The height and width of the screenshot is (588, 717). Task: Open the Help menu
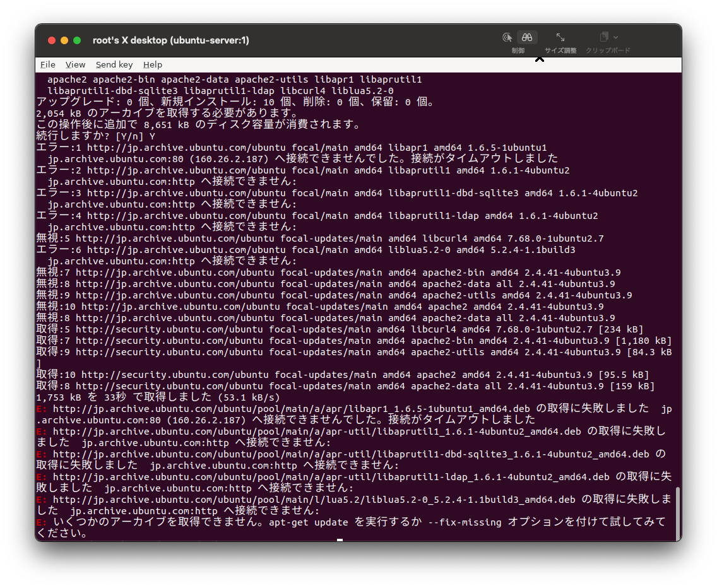152,64
